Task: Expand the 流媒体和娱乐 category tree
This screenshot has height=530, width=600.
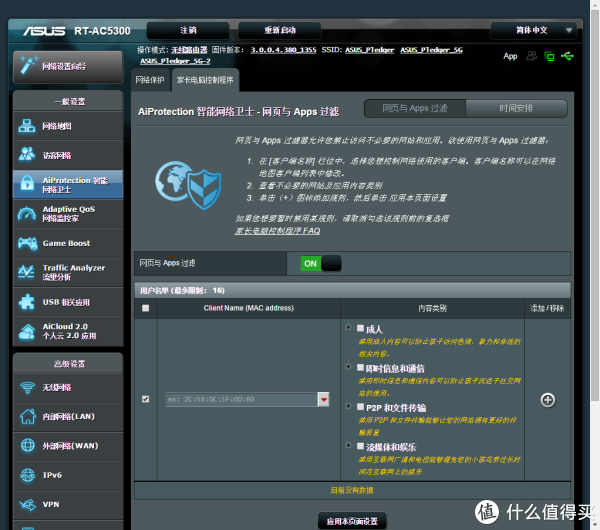Action: click(348, 445)
